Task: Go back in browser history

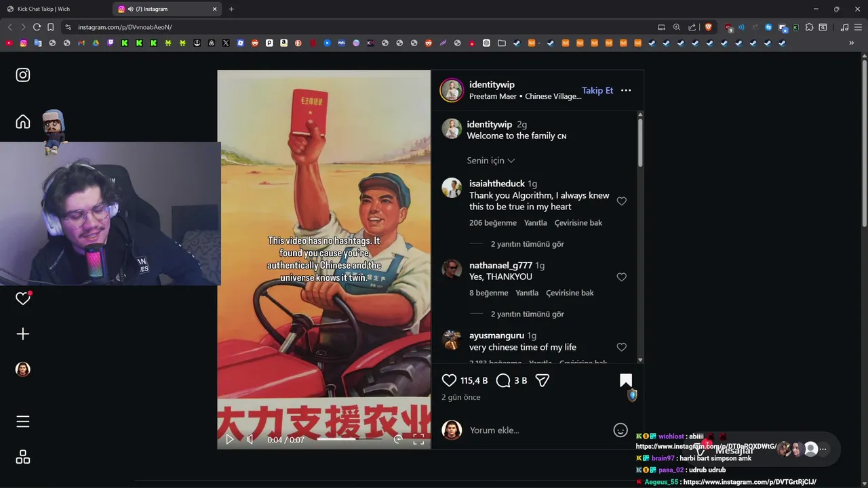Action: click(x=9, y=27)
